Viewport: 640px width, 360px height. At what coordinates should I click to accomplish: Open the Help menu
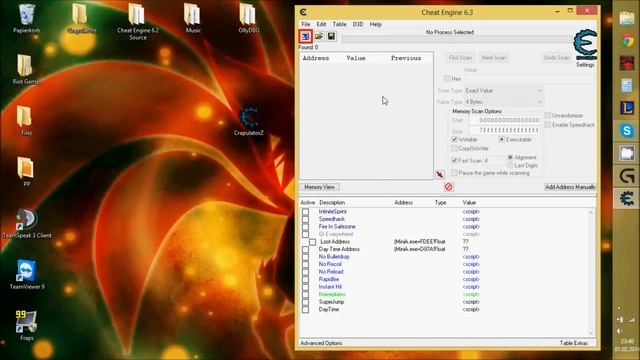point(376,24)
